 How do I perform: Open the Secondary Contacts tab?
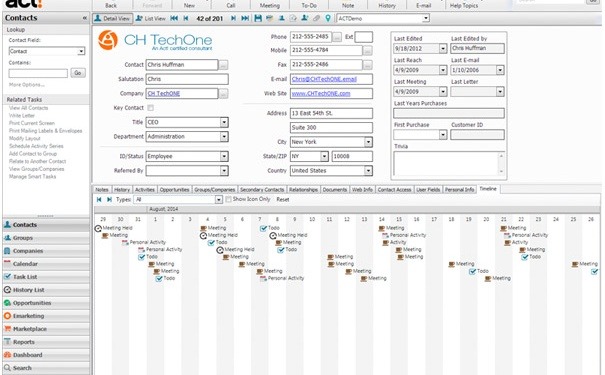point(262,189)
